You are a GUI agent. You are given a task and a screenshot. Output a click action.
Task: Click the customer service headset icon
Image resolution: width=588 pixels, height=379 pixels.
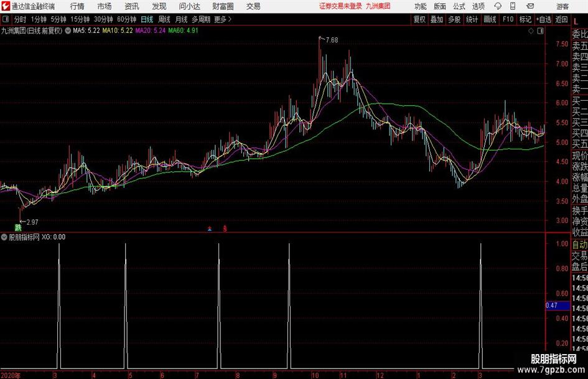click(x=498, y=6)
